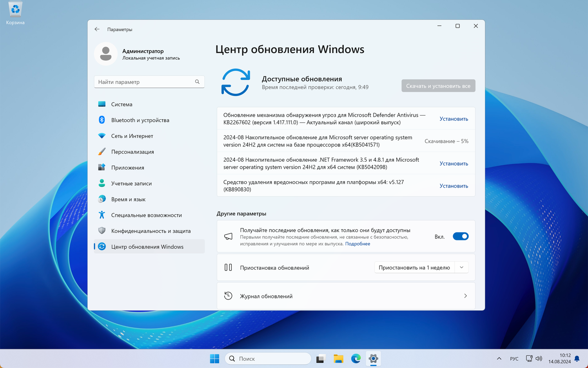Image resolution: width=588 pixels, height=368 pixels.
Task: Launch File Explorer from taskbar
Action: click(x=338, y=359)
